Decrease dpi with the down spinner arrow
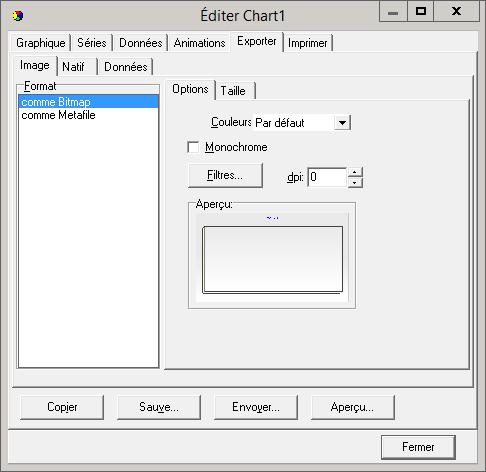The height and width of the screenshot is (472, 486). tap(355, 182)
